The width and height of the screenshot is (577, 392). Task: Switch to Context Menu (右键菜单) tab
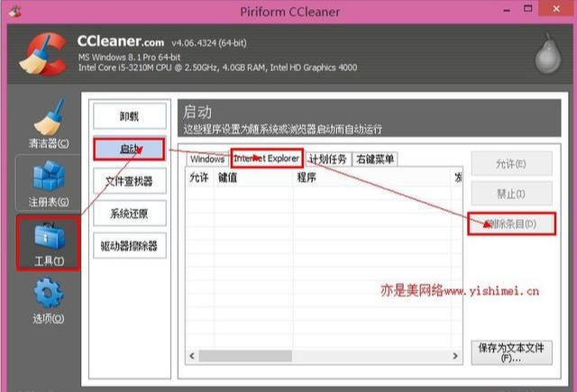(x=375, y=159)
